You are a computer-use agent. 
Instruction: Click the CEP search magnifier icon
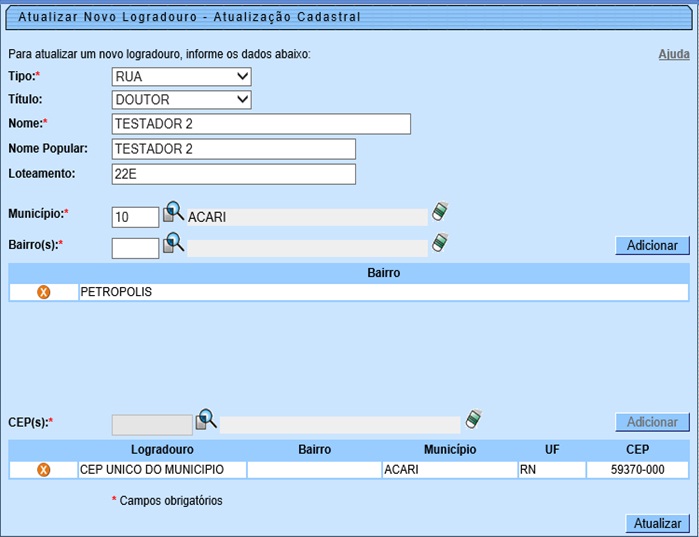click(x=206, y=419)
